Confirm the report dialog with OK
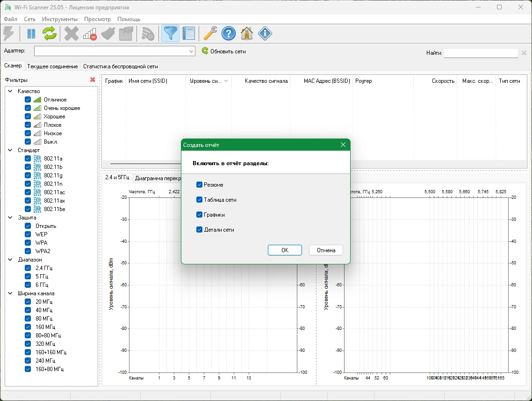The height and width of the screenshot is (401, 532). [x=285, y=250]
